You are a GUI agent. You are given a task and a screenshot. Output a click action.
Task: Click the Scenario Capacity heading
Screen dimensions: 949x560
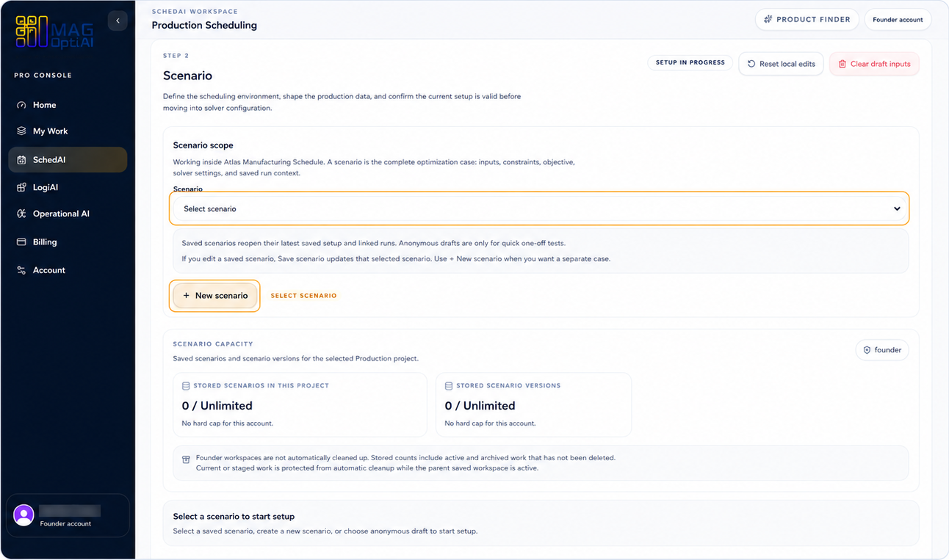213,343
